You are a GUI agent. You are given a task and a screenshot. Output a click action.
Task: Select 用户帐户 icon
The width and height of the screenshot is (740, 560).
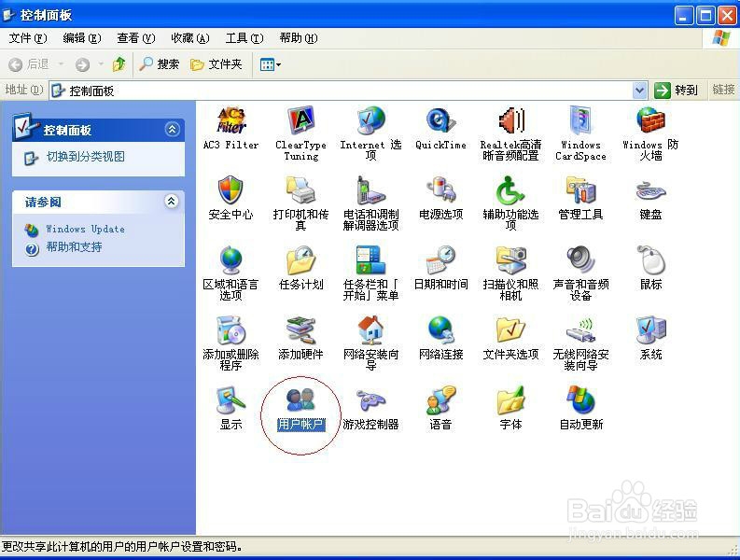[300, 400]
